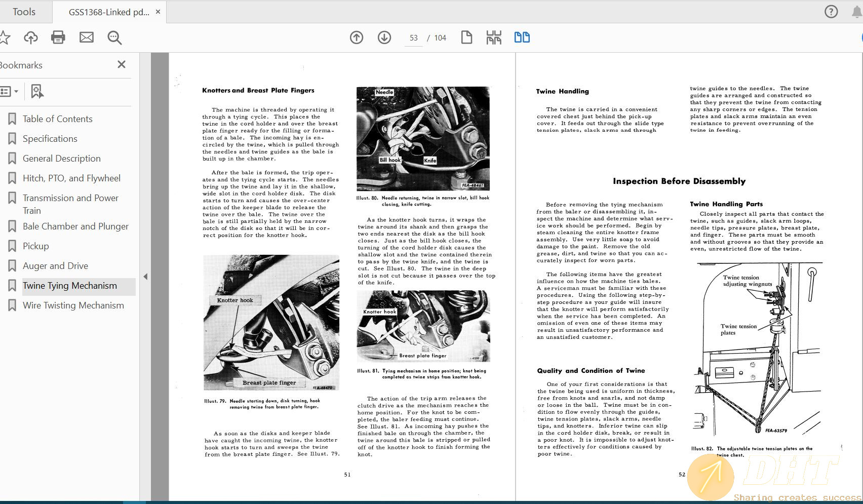Select the marquee zoom tool
The image size is (863, 504).
[114, 37]
